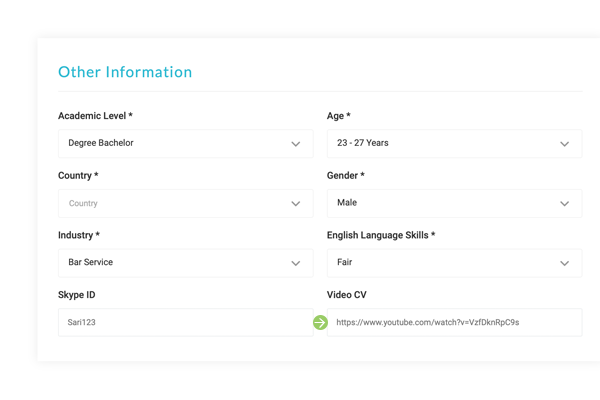Image resolution: width=600 pixels, height=400 pixels.
Task: Click the Academic Level label
Action: tap(95, 116)
